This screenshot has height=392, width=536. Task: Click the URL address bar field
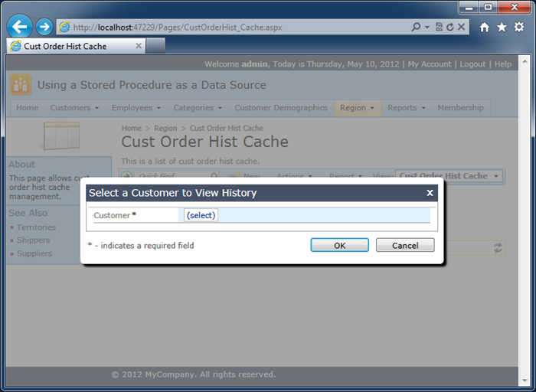point(230,27)
